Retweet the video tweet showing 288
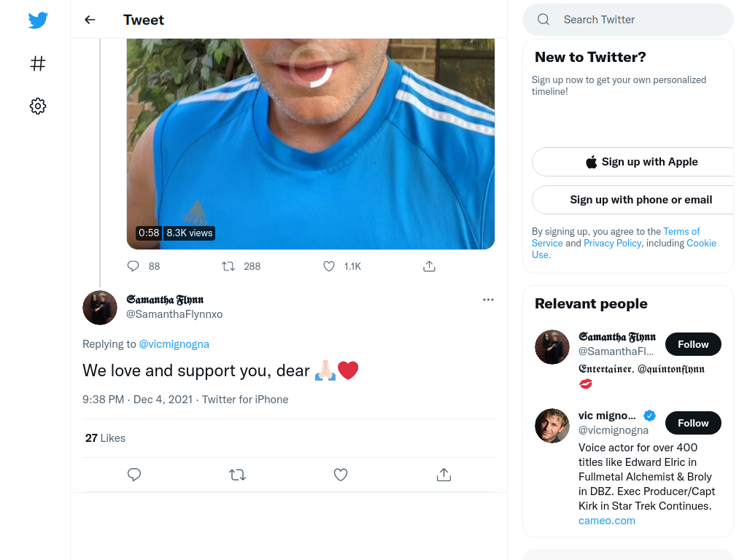Screen dimensions: 747x560 (x=228, y=266)
